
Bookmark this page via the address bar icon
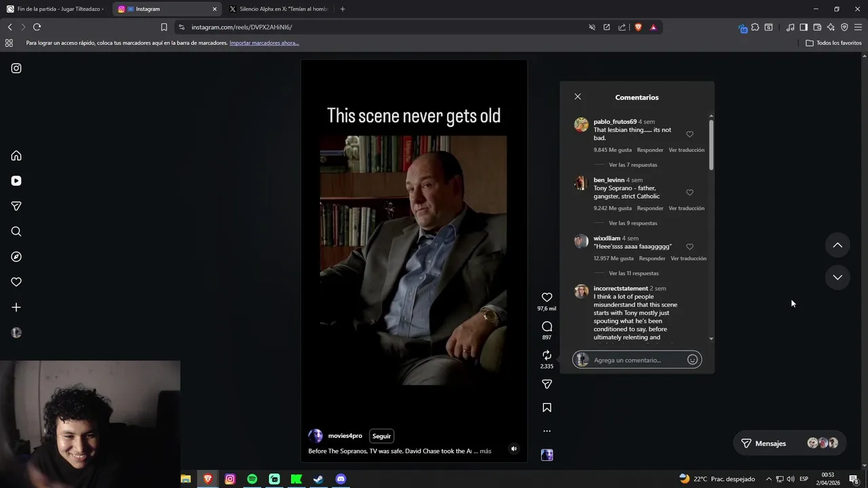pyautogui.click(x=163, y=27)
